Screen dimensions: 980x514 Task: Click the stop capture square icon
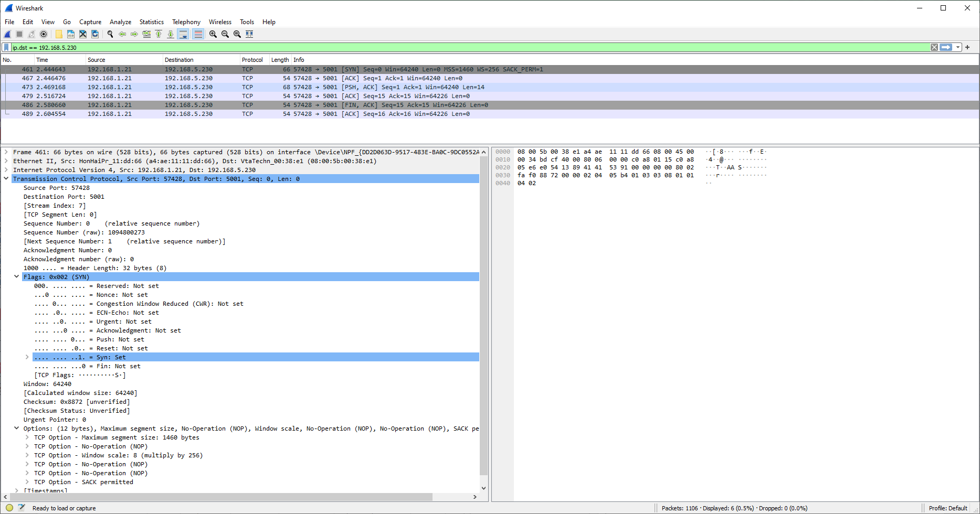point(19,34)
